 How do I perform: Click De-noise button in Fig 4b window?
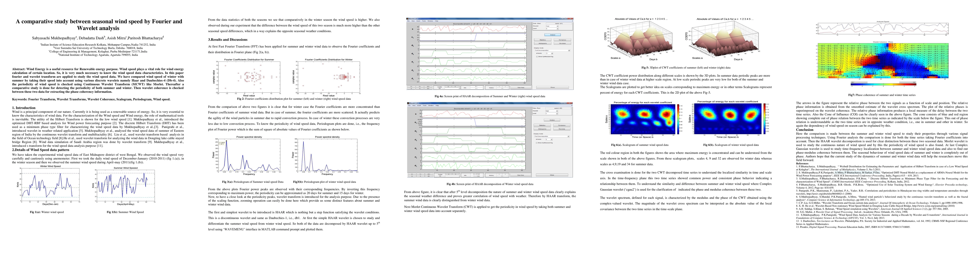click(562, 129)
